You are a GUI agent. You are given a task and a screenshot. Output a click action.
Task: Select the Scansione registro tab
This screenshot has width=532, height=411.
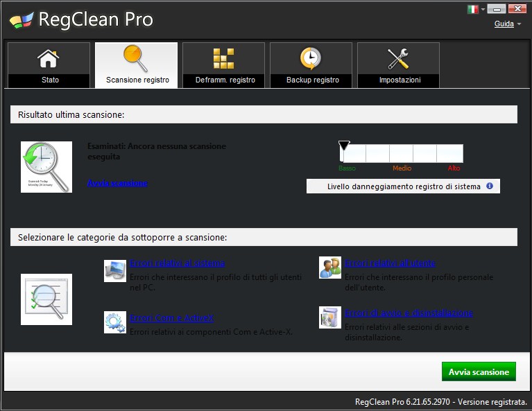click(x=137, y=65)
